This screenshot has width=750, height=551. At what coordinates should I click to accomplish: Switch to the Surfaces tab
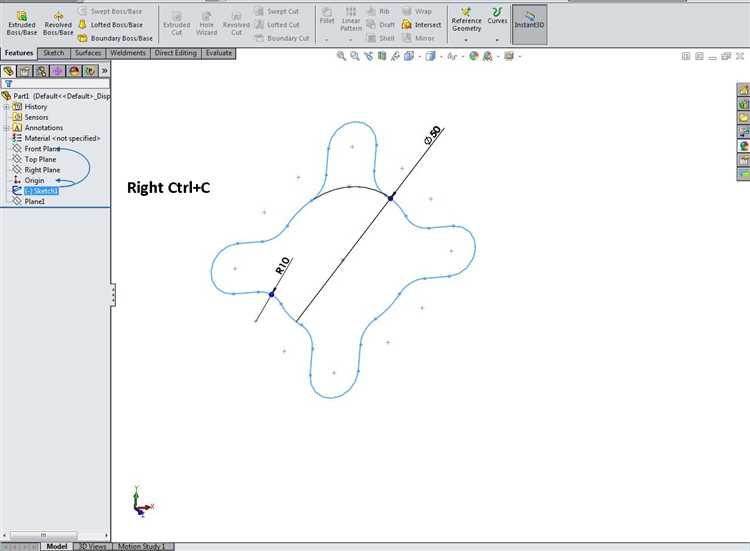pyautogui.click(x=88, y=53)
